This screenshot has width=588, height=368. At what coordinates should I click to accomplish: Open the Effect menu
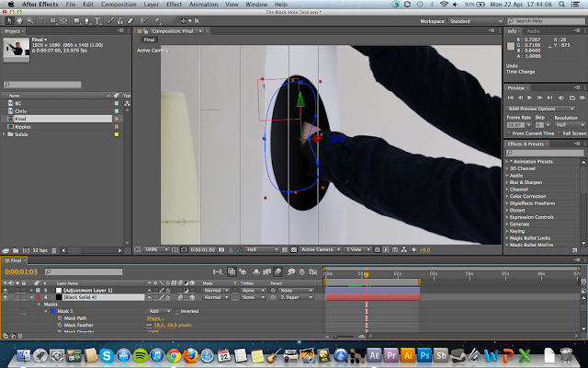pos(174,5)
